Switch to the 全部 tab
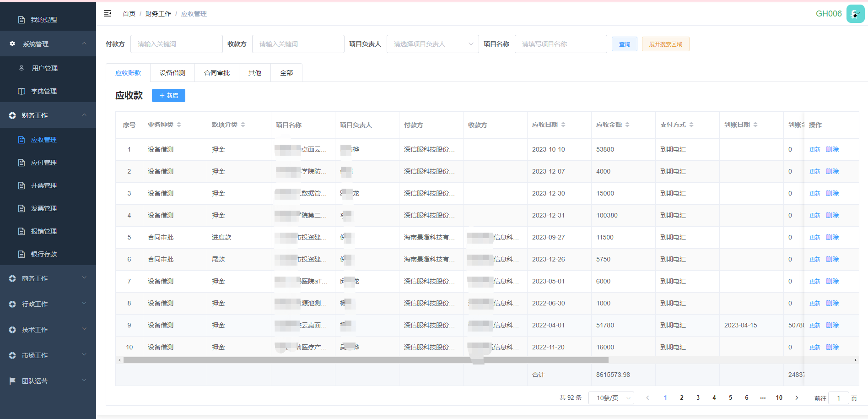Screen dimensions: 868x419 (286, 73)
